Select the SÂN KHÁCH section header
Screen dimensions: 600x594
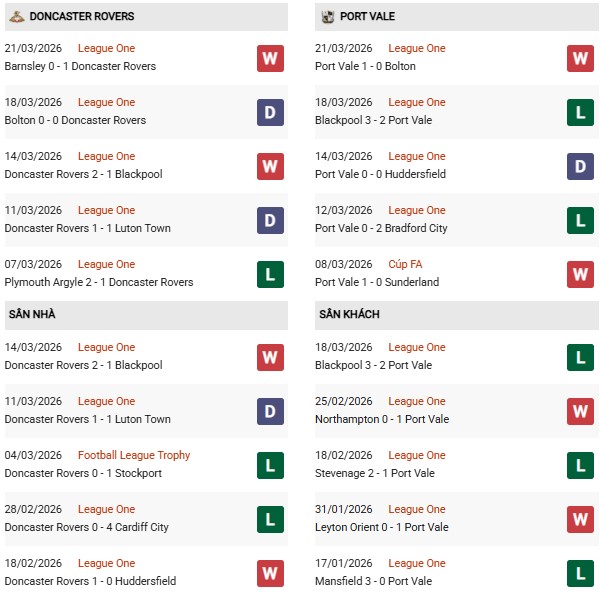tap(349, 314)
